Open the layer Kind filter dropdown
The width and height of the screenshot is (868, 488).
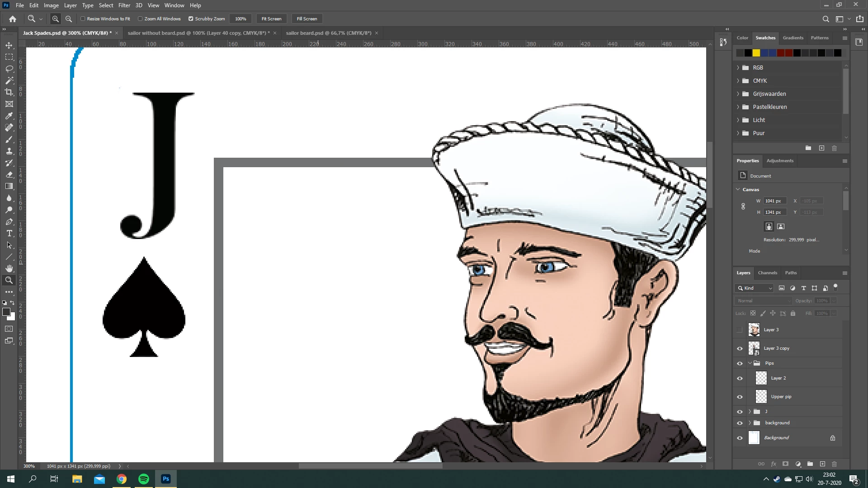(x=755, y=288)
